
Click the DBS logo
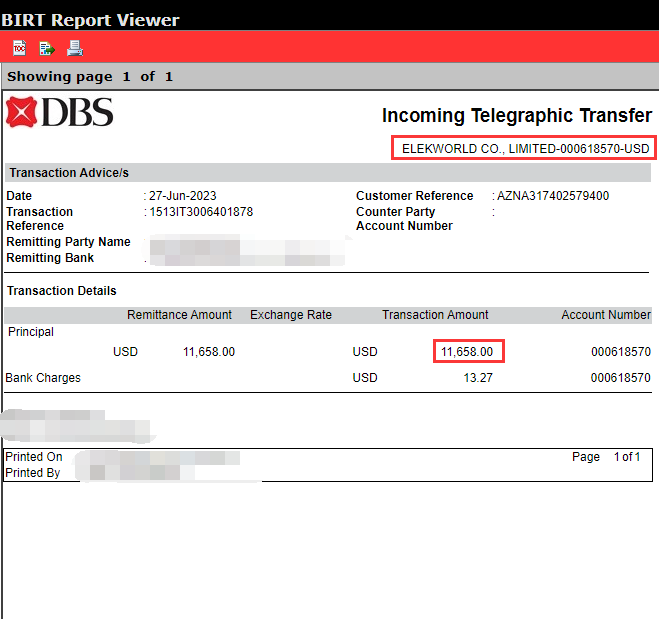60,112
